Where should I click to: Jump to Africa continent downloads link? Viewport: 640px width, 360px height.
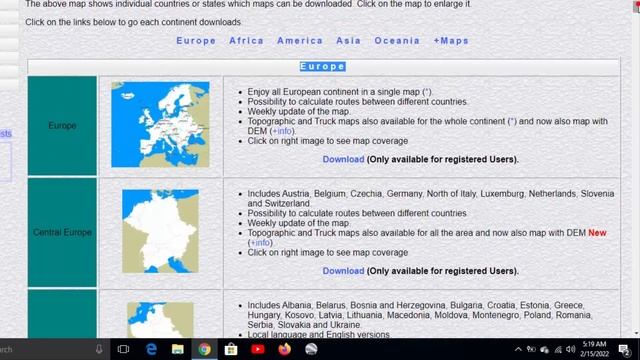click(x=246, y=41)
